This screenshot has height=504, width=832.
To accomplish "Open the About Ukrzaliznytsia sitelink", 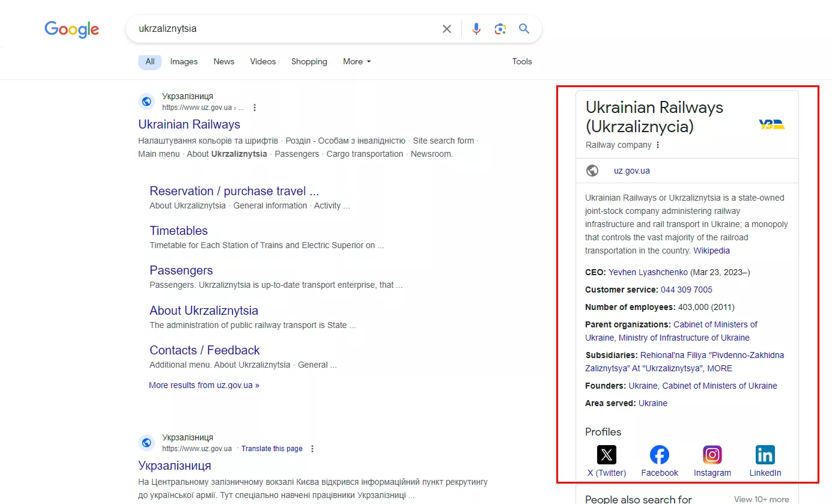I will (204, 311).
